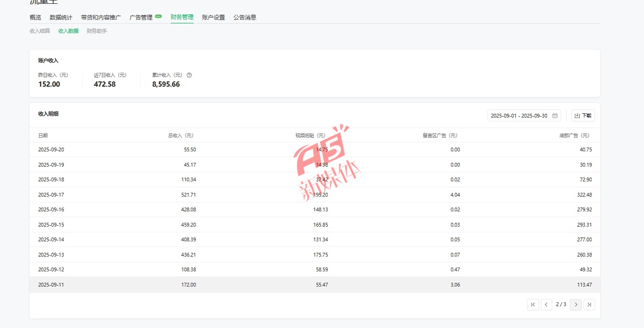The height and width of the screenshot is (328, 644).
Task: Go to the next page arrow
Action: tap(576, 305)
